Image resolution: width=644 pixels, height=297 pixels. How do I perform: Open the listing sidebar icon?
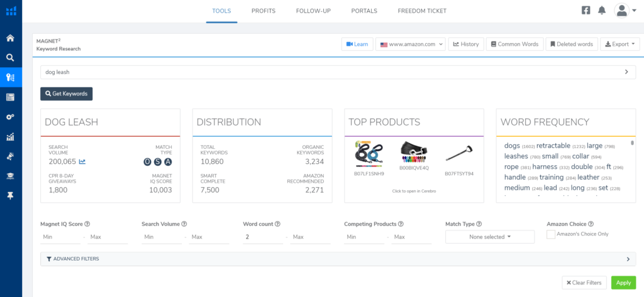pyautogui.click(x=11, y=97)
